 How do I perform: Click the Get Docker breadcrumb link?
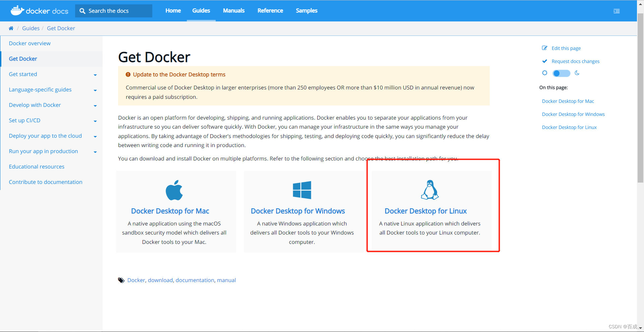click(61, 28)
